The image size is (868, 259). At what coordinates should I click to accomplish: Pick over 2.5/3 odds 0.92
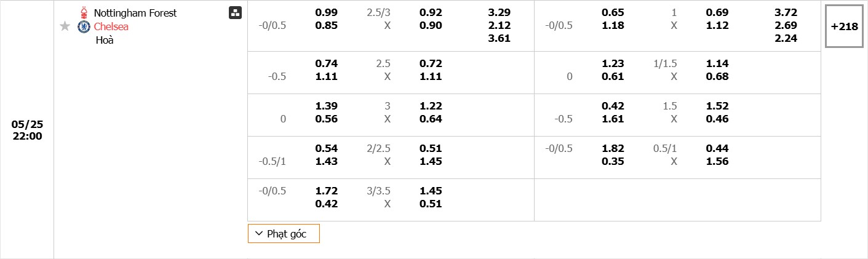point(431,12)
